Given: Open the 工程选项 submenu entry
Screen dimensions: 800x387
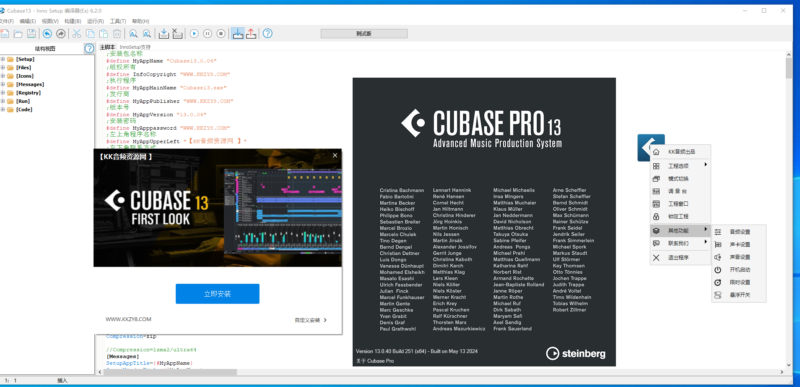Looking at the screenshot, I should click(681, 166).
